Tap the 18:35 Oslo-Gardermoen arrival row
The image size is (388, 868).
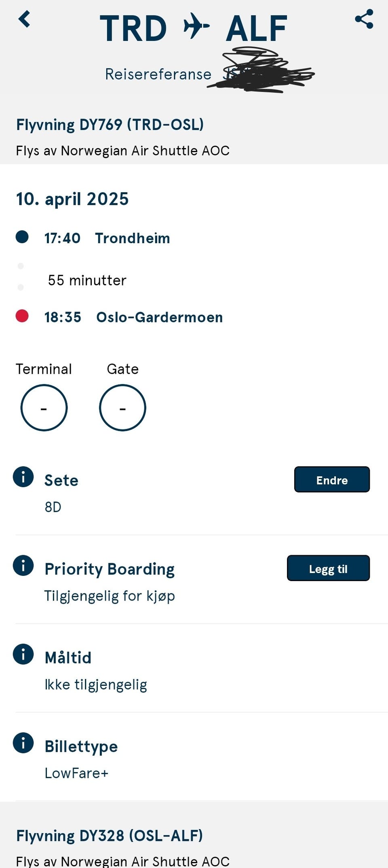point(133,317)
